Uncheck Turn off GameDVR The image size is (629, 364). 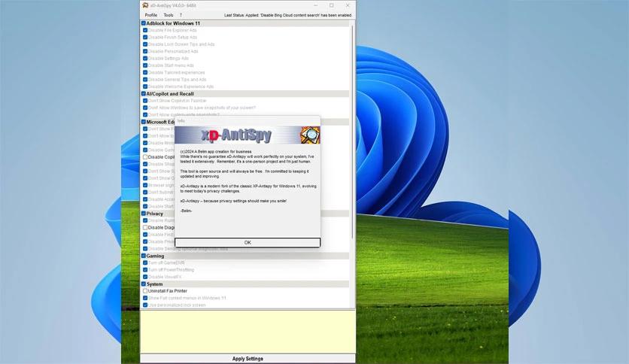[145, 263]
